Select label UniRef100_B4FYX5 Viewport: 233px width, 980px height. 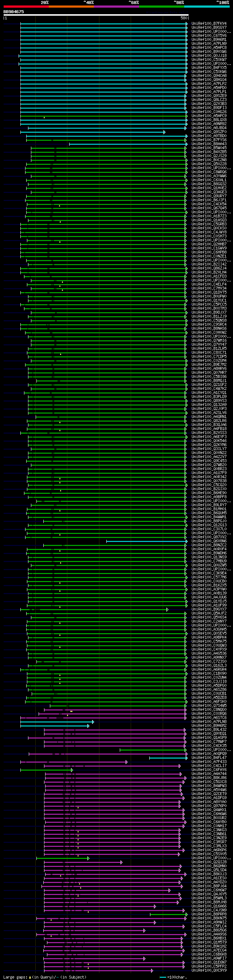coord(209,68)
